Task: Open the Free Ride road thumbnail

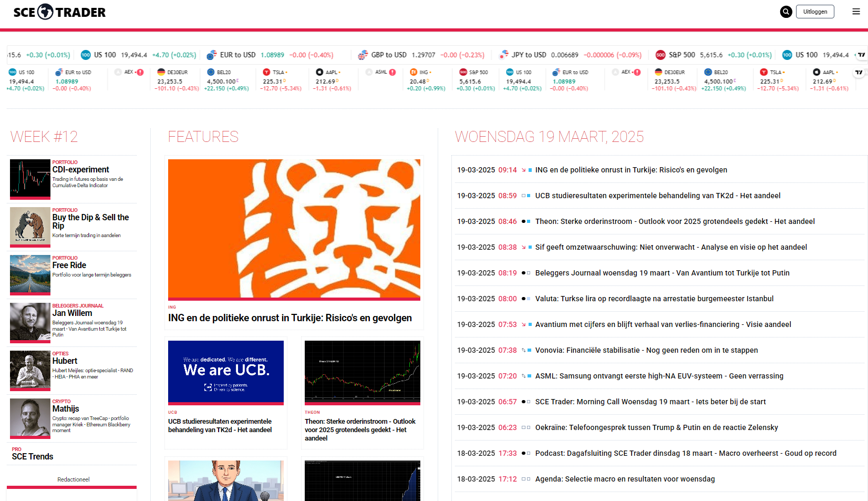Action: [x=30, y=274]
